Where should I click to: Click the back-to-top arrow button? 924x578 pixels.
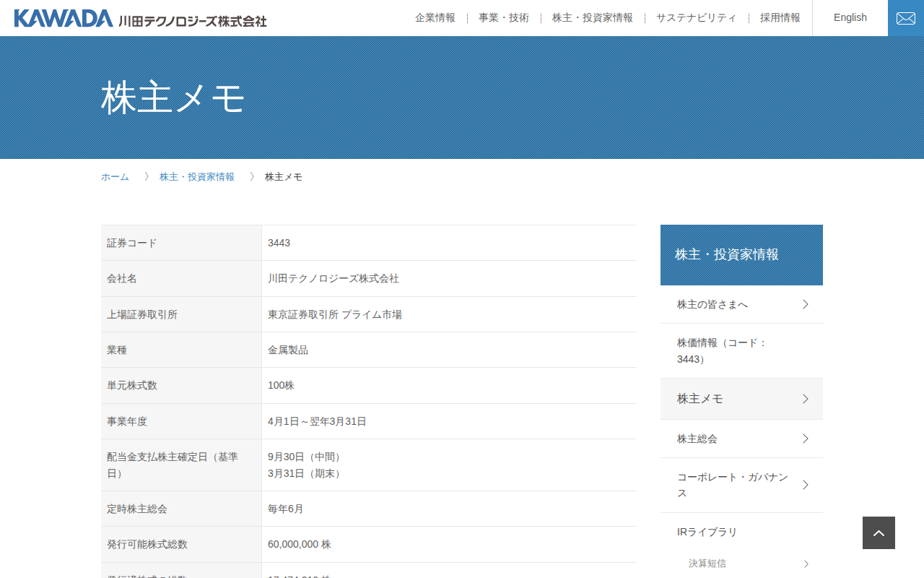(879, 532)
